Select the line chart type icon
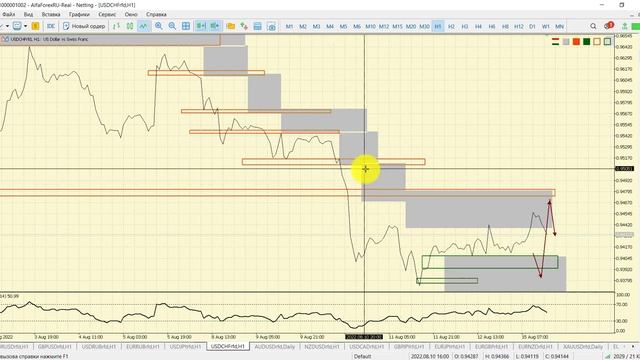The height and width of the screenshot is (360, 640). pyautogui.click(x=143, y=26)
